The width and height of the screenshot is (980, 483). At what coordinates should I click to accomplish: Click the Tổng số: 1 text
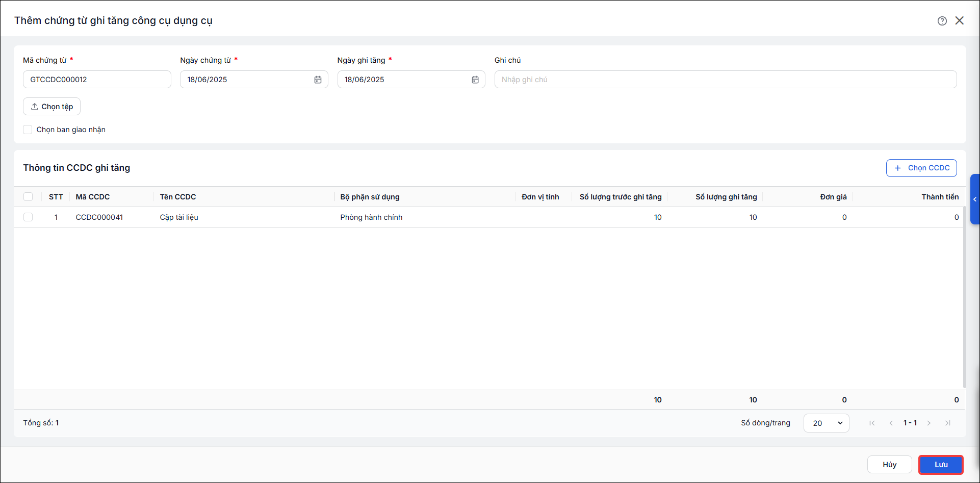[41, 423]
